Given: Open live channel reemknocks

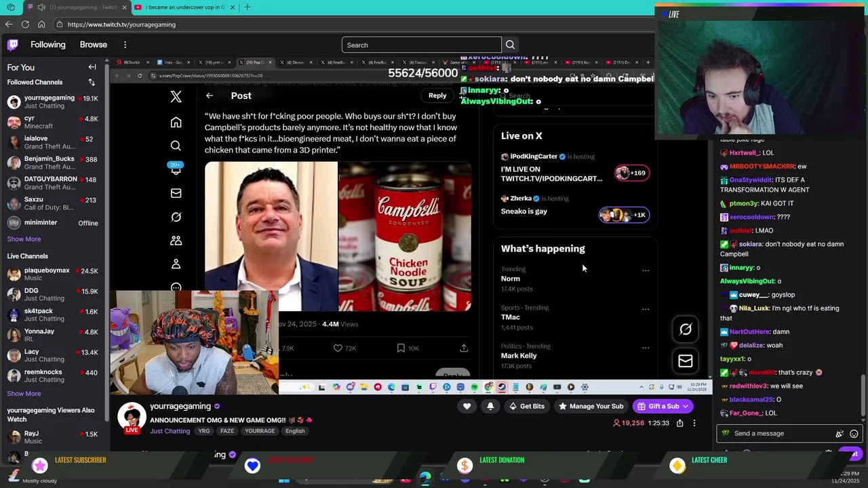Looking at the screenshot, I should coord(53,376).
